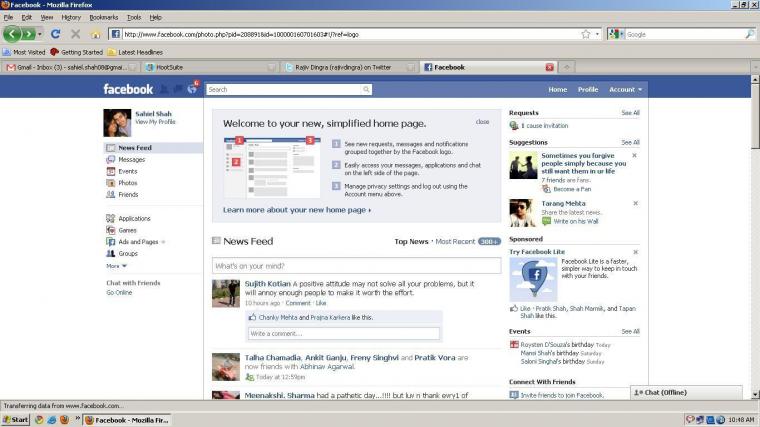Expand More in left sidebar
The image size is (760, 427).
tap(116, 266)
